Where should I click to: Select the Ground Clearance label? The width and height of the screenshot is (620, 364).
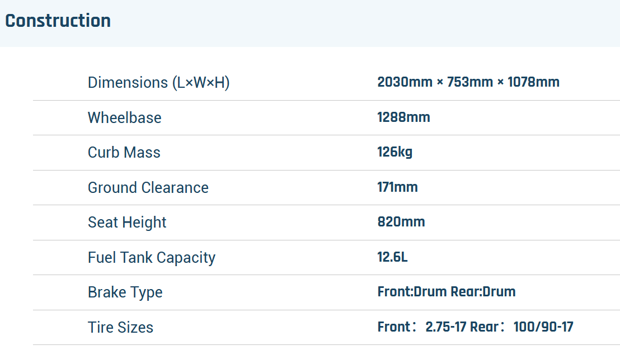148,187
